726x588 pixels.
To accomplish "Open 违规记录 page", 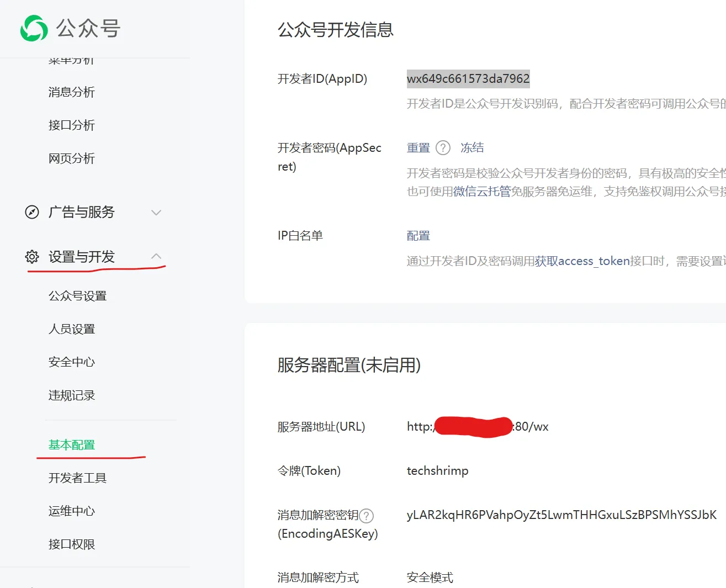I will tap(71, 395).
